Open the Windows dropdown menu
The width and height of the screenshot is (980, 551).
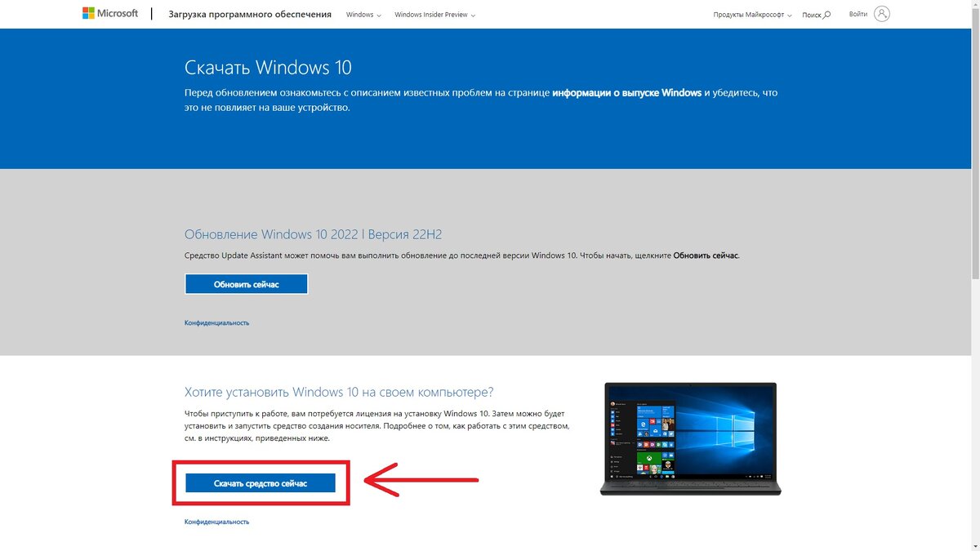tap(363, 14)
